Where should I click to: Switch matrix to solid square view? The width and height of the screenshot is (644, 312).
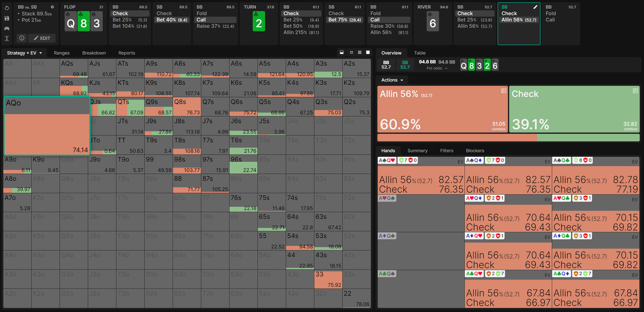tap(368, 53)
